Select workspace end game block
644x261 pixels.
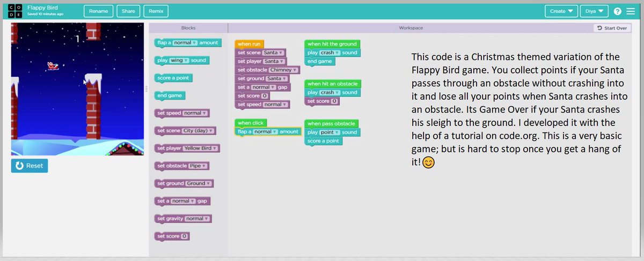point(319,62)
